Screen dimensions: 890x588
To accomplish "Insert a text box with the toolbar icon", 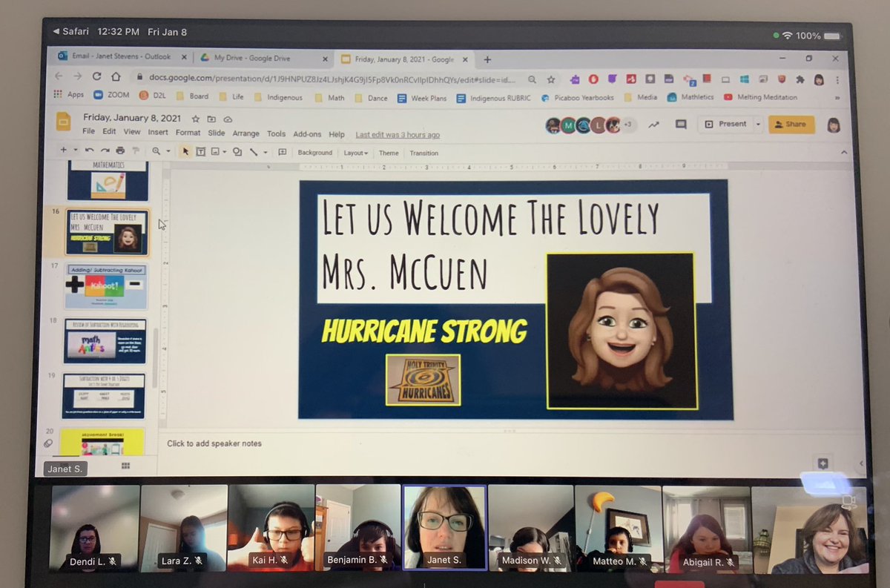I will coord(200,152).
